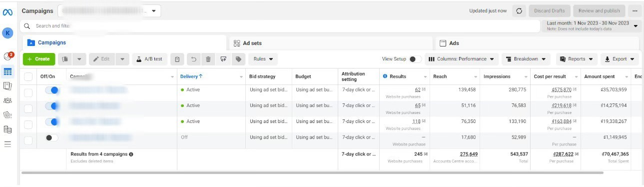The image size is (644, 187).
Task: Click the Edit button
Action: (102, 59)
